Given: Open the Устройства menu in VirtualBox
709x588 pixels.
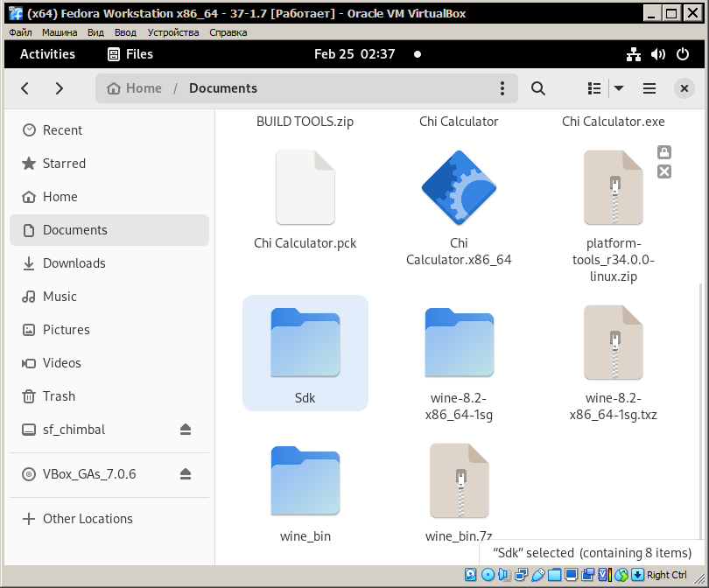Looking at the screenshot, I should pyautogui.click(x=173, y=32).
